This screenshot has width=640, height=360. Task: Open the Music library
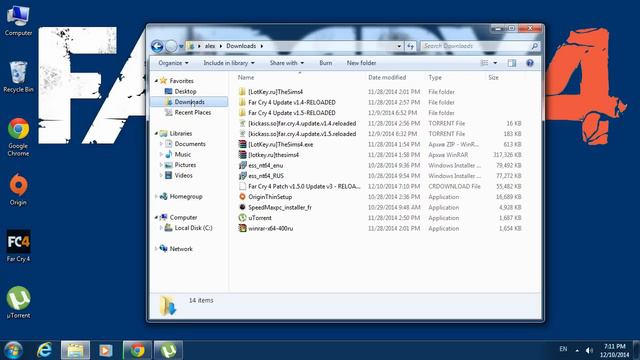[182, 155]
